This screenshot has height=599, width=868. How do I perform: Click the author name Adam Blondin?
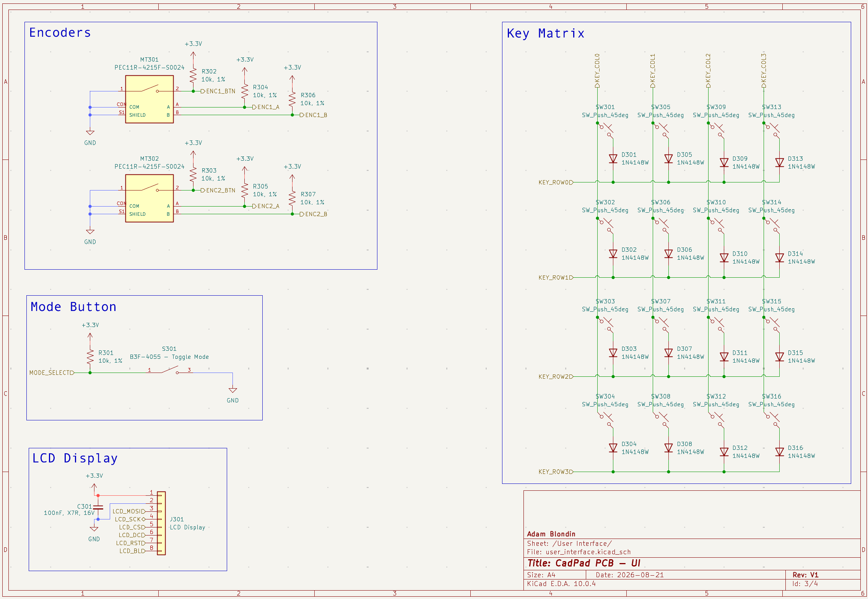click(551, 534)
